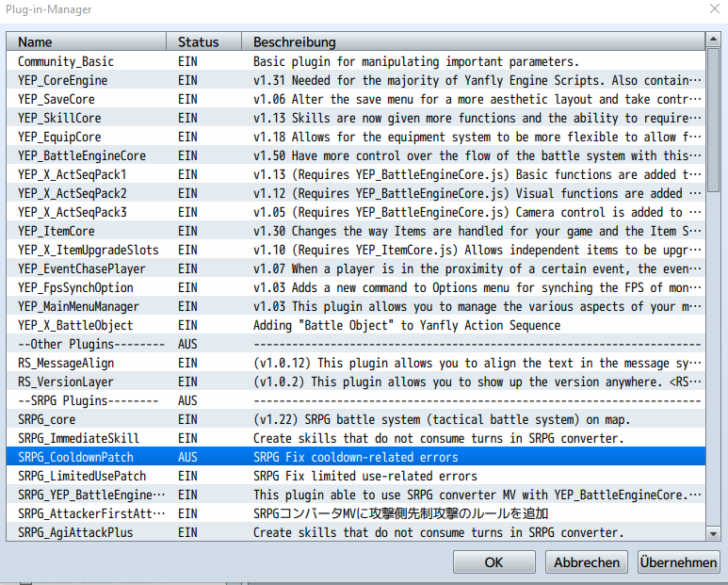
Task: Select the YEP_X_BattleObject plugin
Action: 356,325
